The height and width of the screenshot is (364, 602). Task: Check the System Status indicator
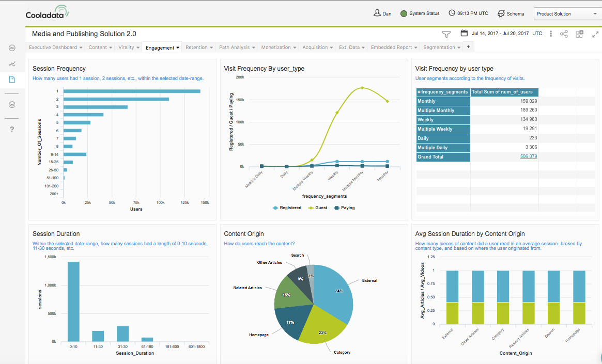pos(420,13)
